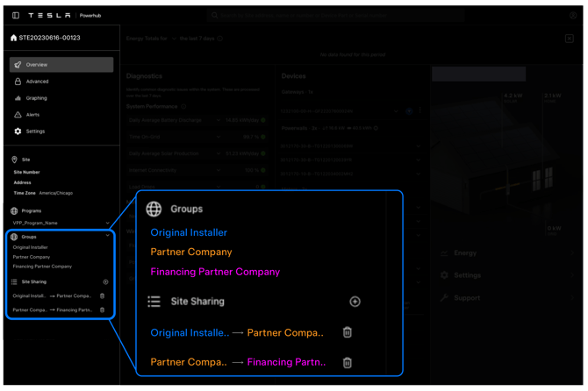This screenshot has height=391, width=588.
Task: Collapse sidebar using icon beside Tesla logo
Action: click(x=16, y=15)
